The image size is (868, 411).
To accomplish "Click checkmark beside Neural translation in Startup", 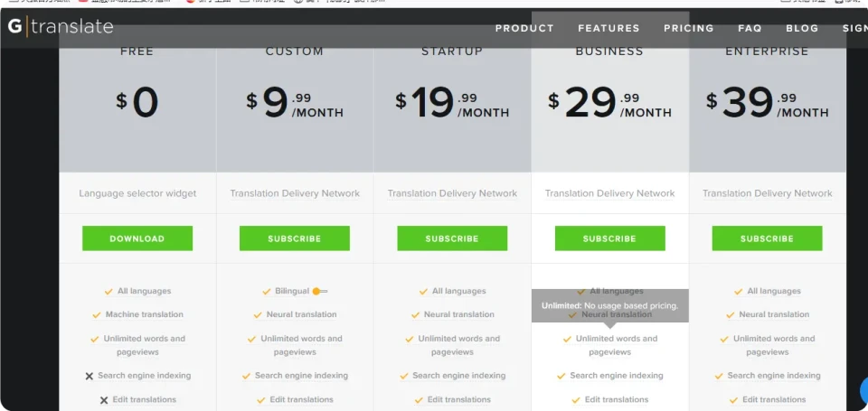I will (416, 315).
